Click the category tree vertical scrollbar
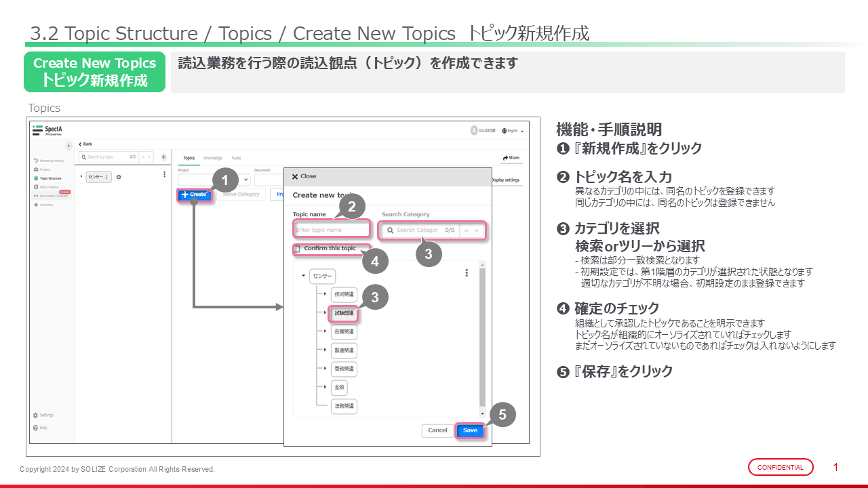 coord(482,339)
